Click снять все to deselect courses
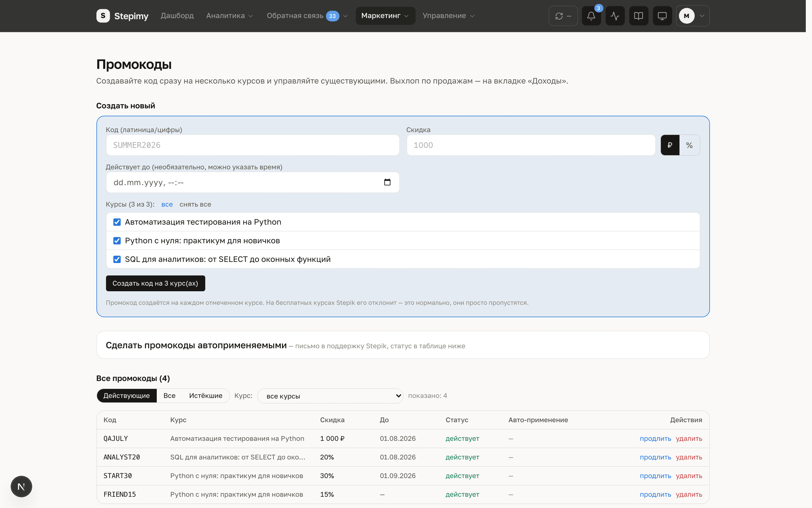This screenshot has height=508, width=812. [195, 204]
